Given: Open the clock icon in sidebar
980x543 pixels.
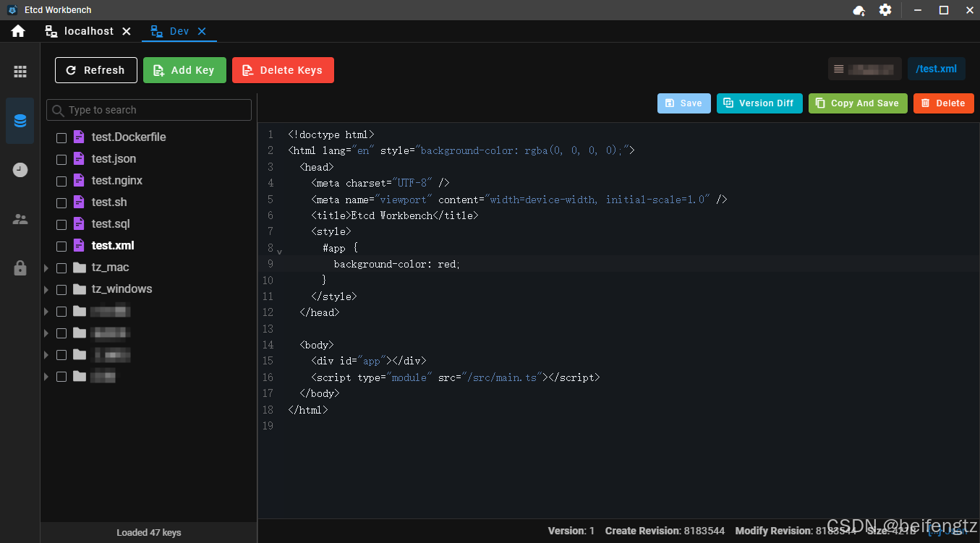Looking at the screenshot, I should pyautogui.click(x=20, y=170).
